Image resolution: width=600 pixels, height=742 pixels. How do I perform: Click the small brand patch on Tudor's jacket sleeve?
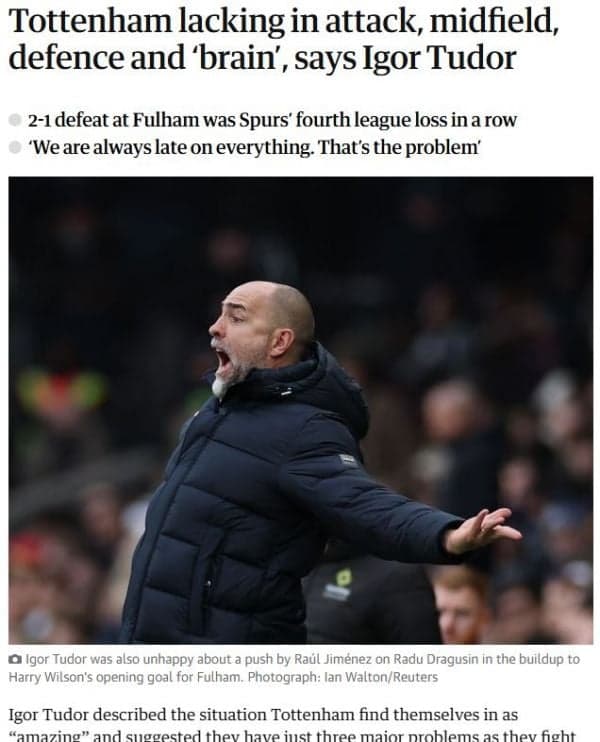(x=348, y=459)
